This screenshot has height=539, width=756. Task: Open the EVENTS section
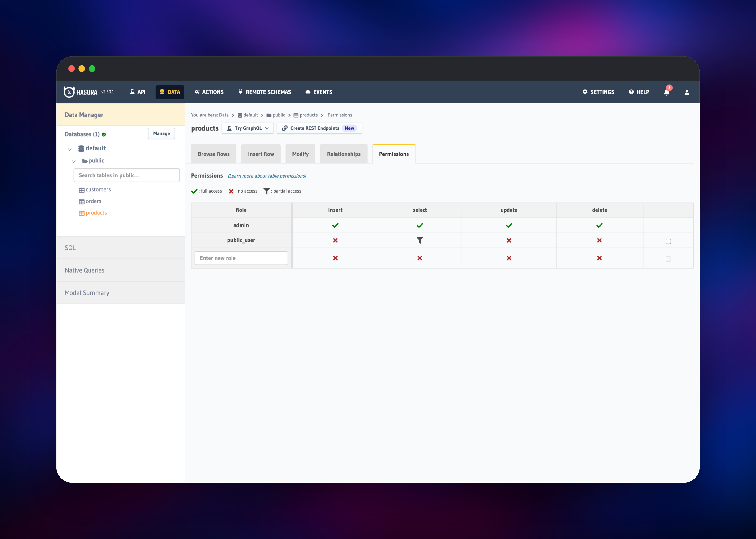click(319, 92)
